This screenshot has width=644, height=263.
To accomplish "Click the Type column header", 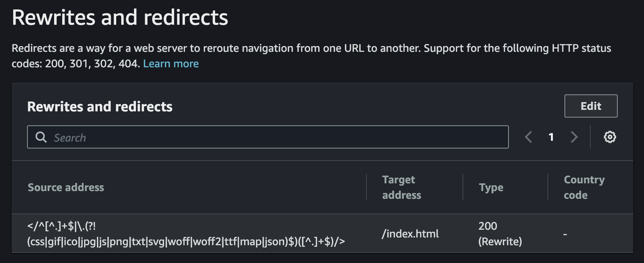I will (491, 188).
